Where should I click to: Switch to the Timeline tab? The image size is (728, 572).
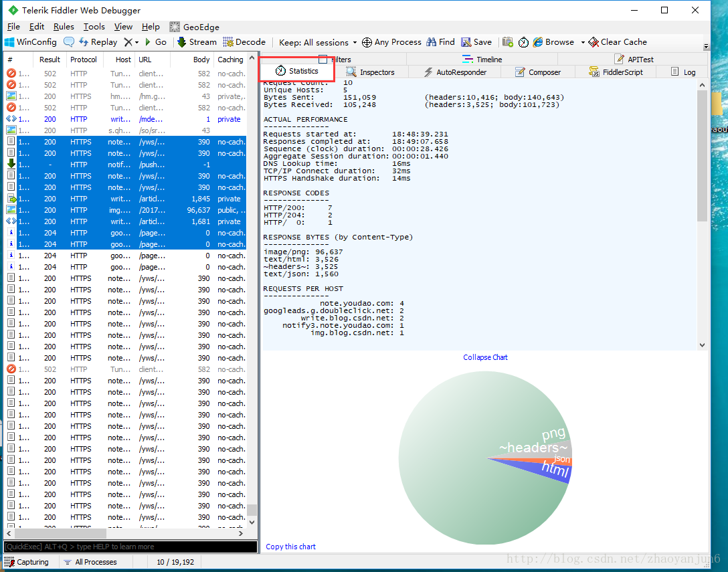coord(482,60)
